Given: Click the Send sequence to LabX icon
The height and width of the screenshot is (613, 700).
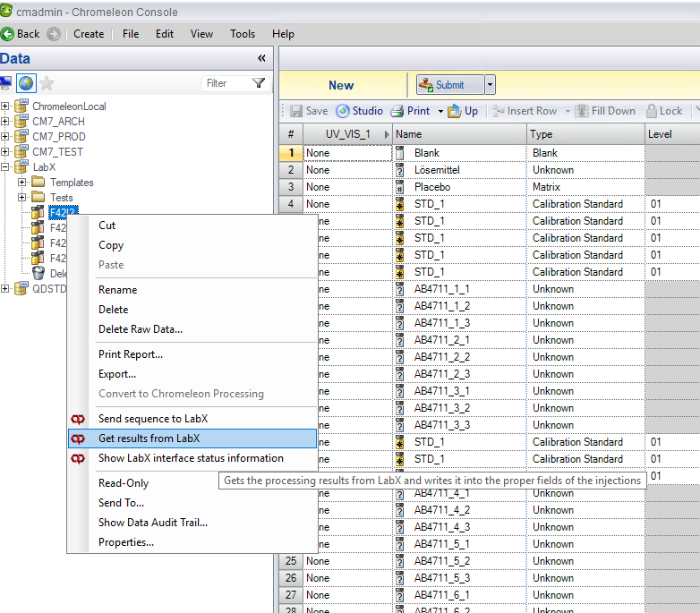Looking at the screenshot, I should click(78, 419).
